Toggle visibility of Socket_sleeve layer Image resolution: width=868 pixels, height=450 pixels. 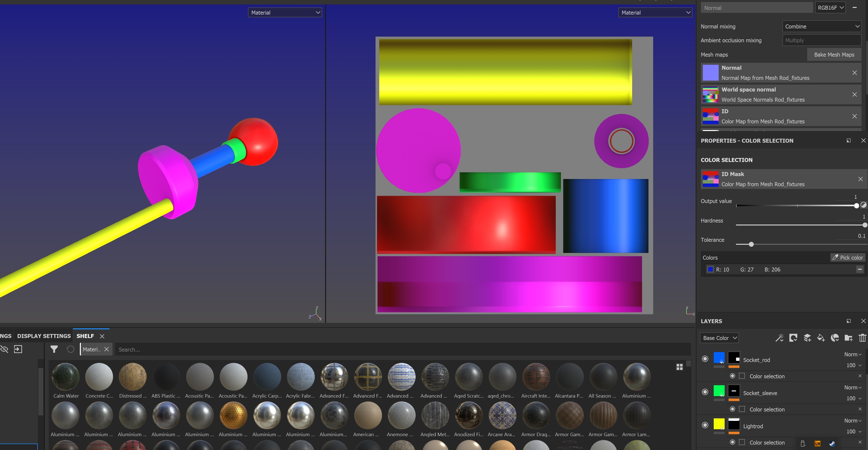[705, 392]
